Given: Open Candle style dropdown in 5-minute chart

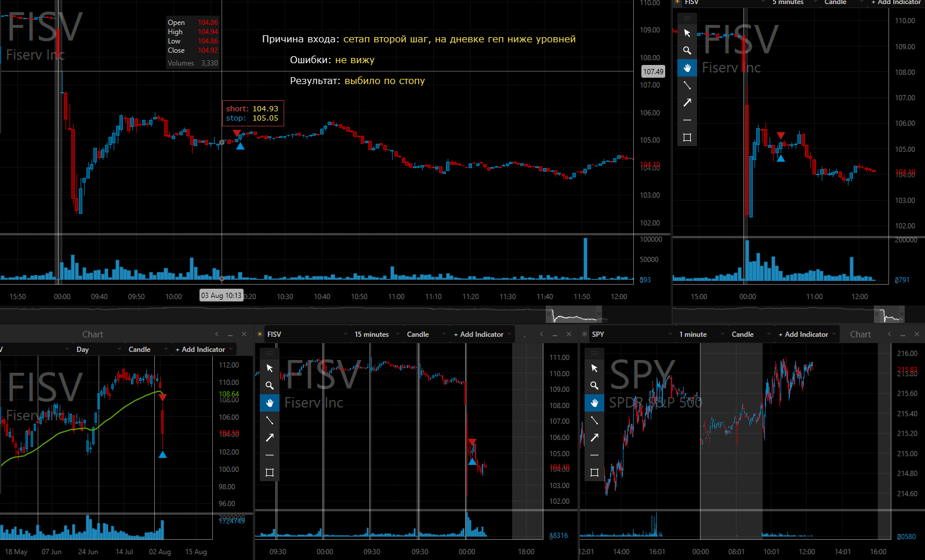Looking at the screenshot, I should click(843, 2).
